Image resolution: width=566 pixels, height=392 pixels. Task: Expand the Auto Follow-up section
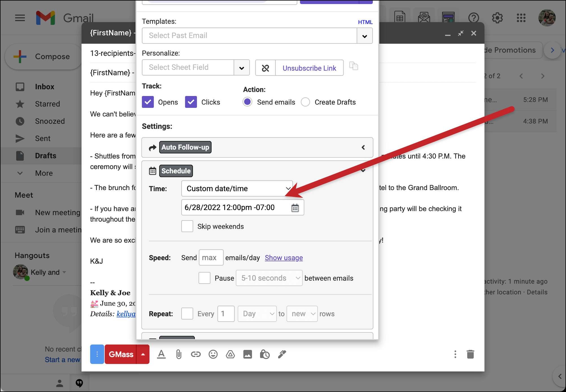(363, 147)
